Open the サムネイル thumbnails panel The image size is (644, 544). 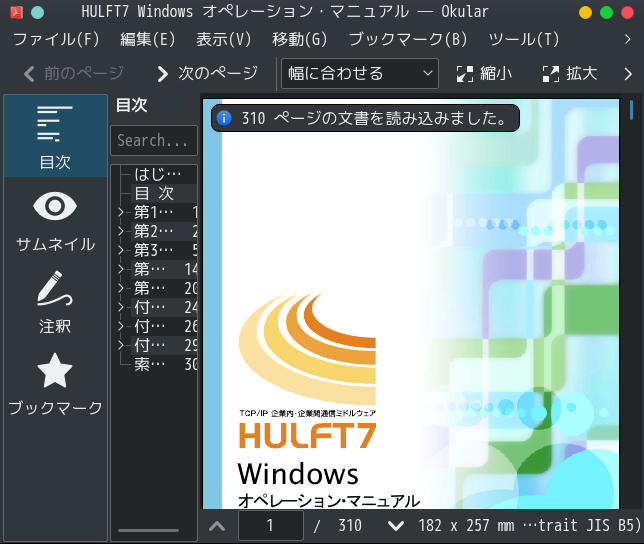pyautogui.click(x=55, y=221)
